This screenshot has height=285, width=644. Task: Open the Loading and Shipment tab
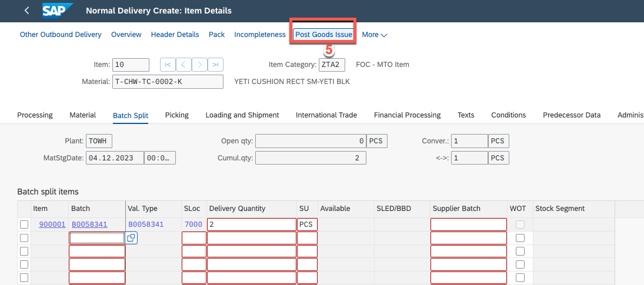(x=242, y=115)
